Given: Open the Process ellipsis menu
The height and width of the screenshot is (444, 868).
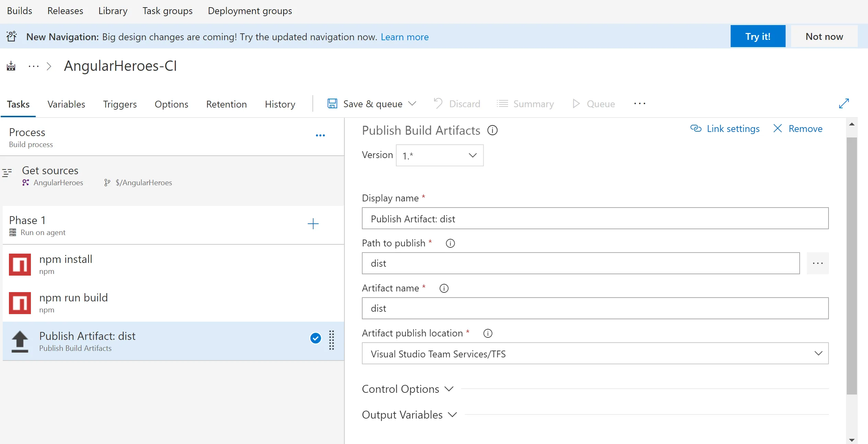Looking at the screenshot, I should [320, 136].
